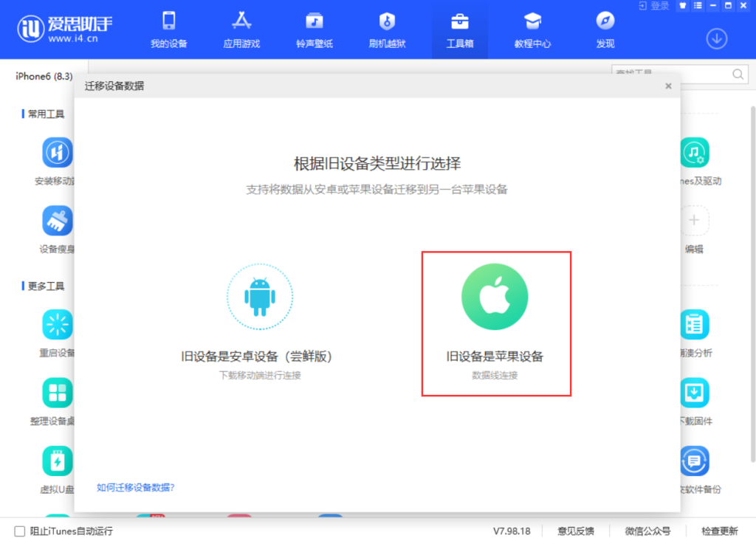The width and height of the screenshot is (756, 544).
Task: Open the Tutorial Center (教程中心) tab
Action: [x=532, y=30]
